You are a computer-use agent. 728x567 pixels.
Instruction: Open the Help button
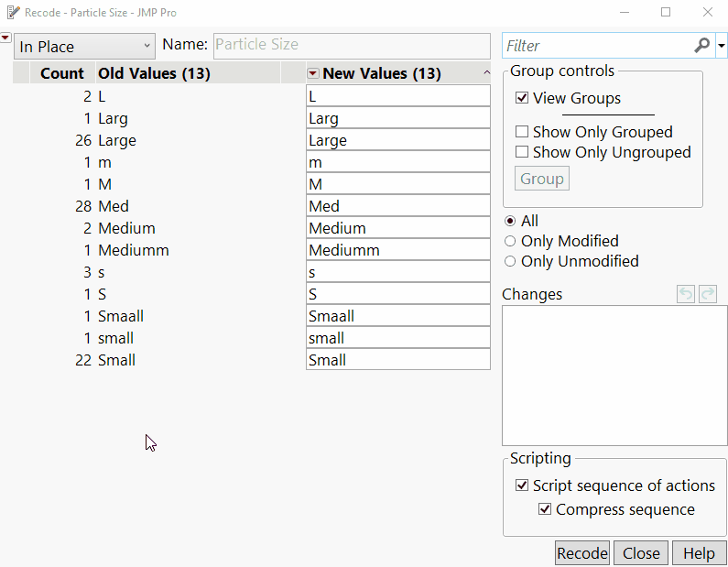tap(699, 553)
